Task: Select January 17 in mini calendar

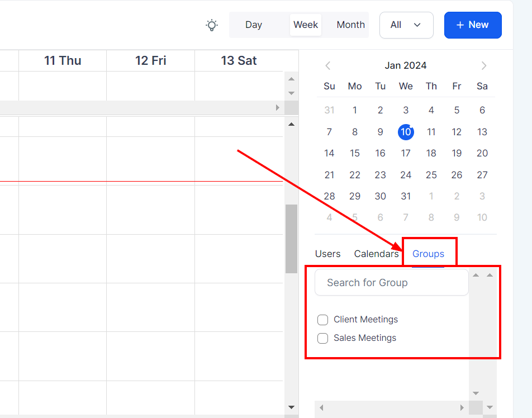Action: (406, 153)
